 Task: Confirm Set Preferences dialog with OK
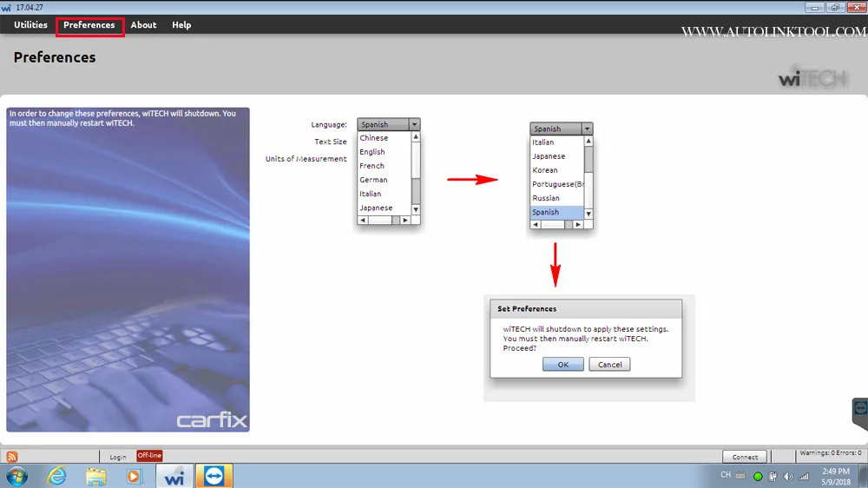tap(563, 365)
